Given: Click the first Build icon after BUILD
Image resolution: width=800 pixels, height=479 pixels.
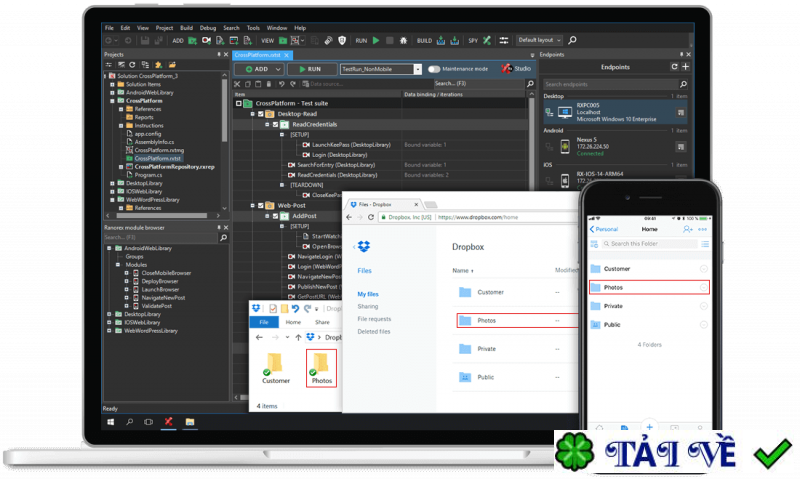Looking at the screenshot, I should pyautogui.click(x=441, y=40).
